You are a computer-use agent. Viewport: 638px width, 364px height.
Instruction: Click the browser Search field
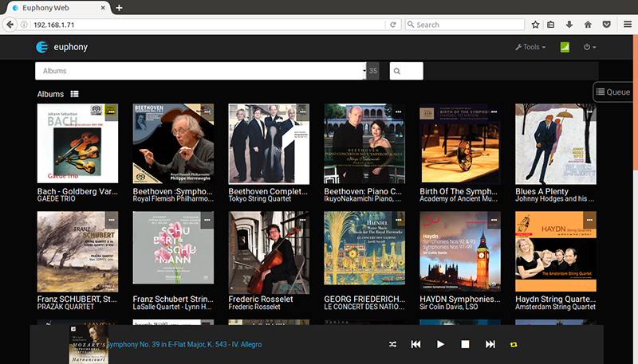pyautogui.click(x=465, y=25)
